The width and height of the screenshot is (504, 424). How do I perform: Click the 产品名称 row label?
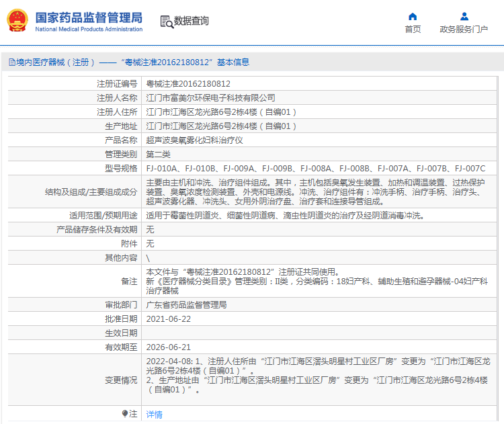pos(121,140)
